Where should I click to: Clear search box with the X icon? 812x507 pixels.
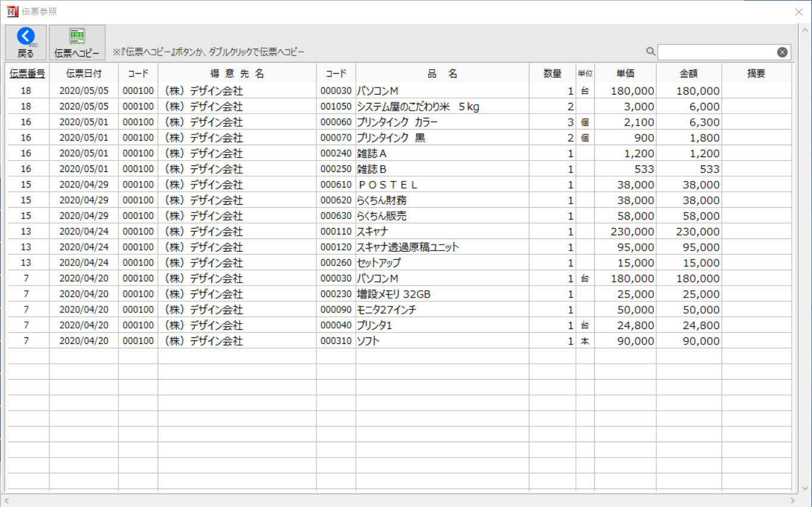782,52
